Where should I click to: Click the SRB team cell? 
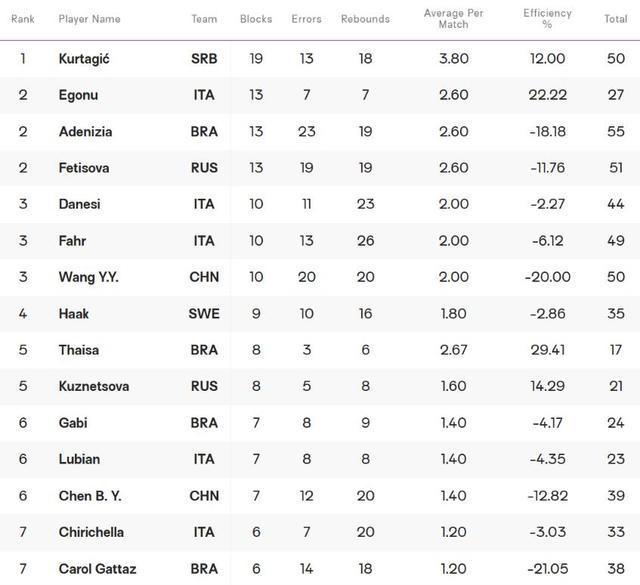pyautogui.click(x=204, y=59)
